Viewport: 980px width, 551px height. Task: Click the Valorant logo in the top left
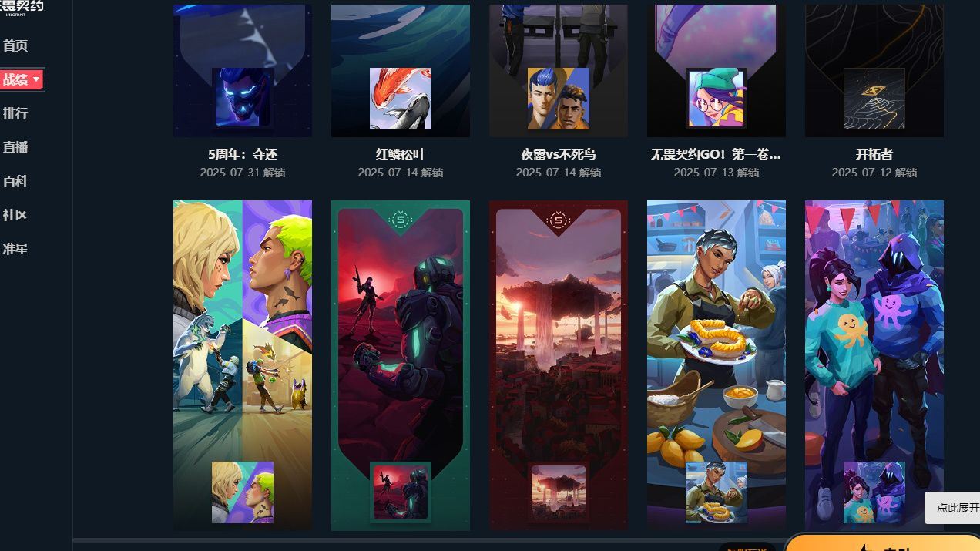[x=24, y=7]
